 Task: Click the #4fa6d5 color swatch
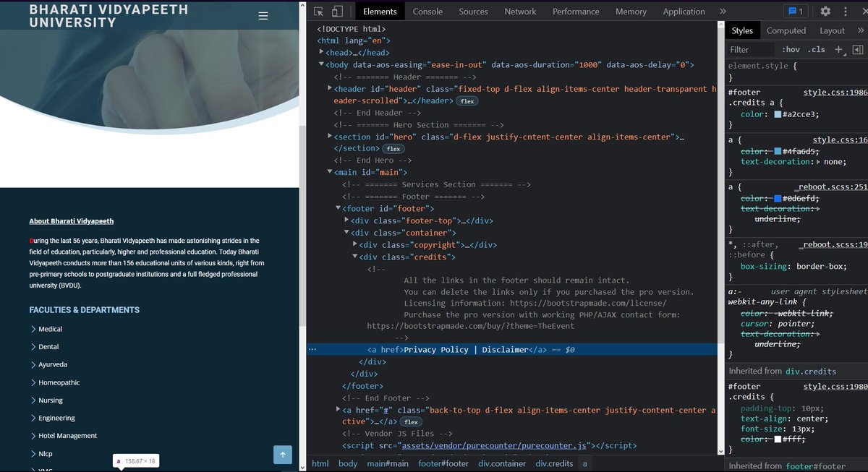click(x=778, y=151)
